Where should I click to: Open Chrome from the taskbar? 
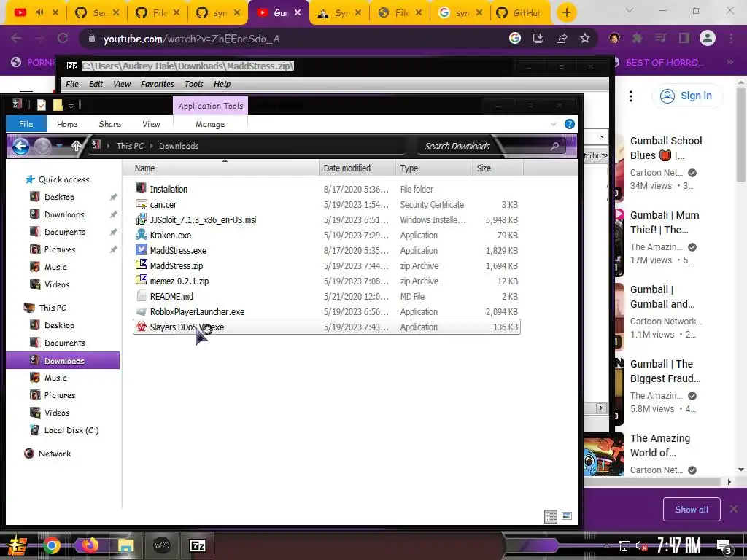click(52, 545)
